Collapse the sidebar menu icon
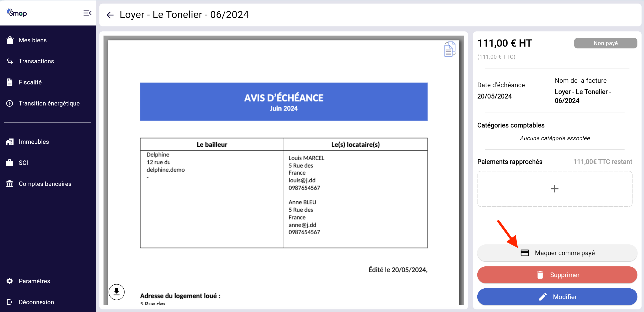 tap(87, 13)
